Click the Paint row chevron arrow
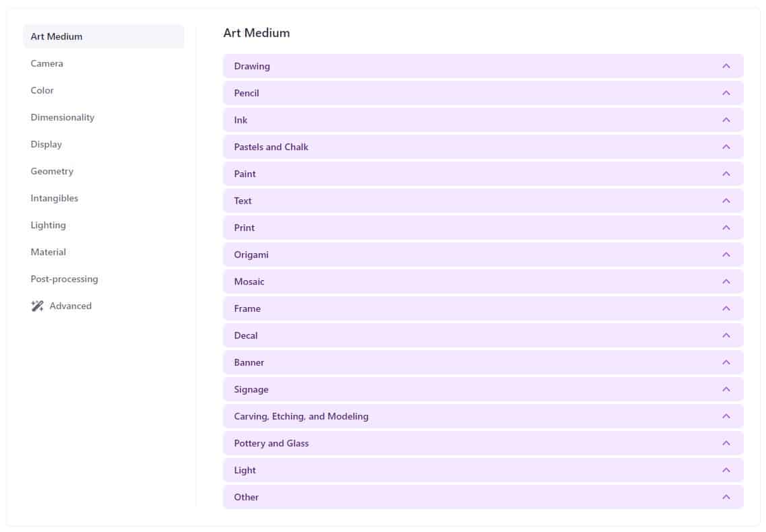Screen dimensions: 766x532 coord(726,174)
